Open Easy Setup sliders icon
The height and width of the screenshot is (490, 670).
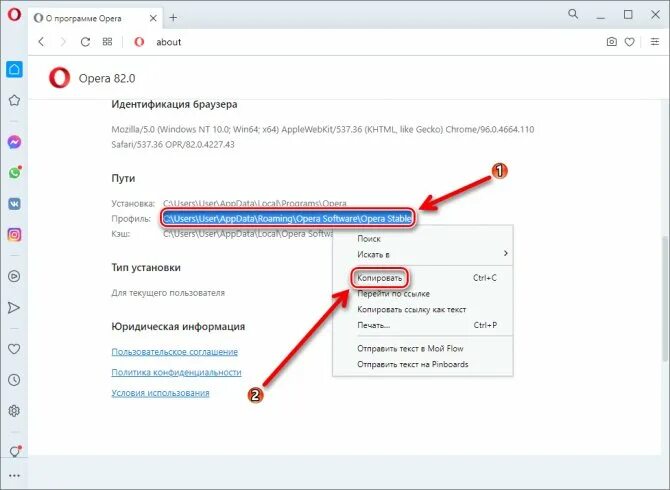(x=655, y=42)
